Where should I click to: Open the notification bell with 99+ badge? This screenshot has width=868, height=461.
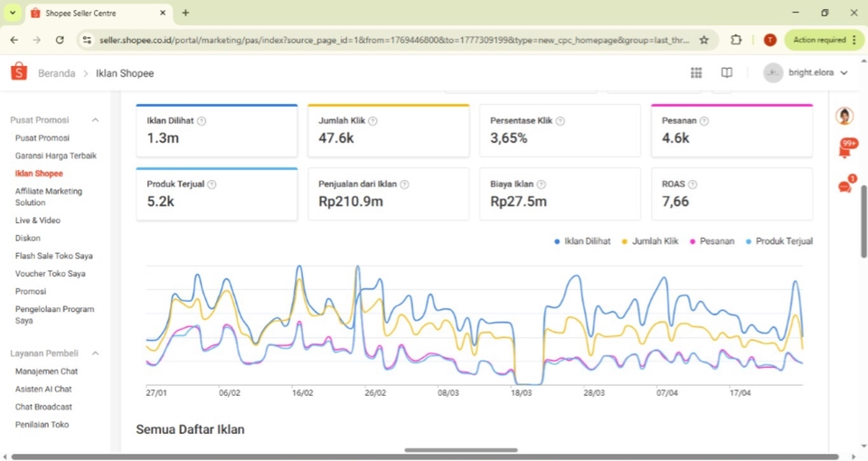(x=846, y=148)
